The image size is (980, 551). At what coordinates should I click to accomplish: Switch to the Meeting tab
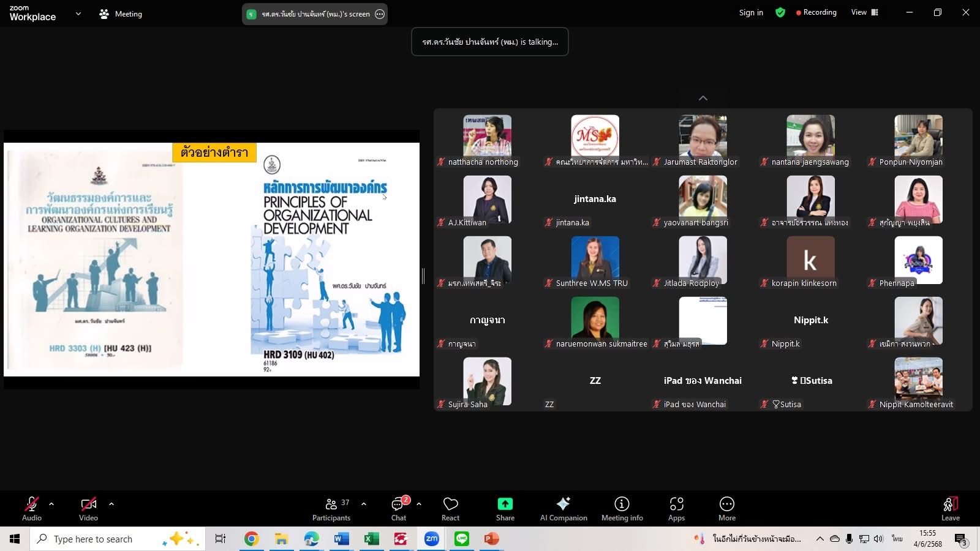coord(121,13)
